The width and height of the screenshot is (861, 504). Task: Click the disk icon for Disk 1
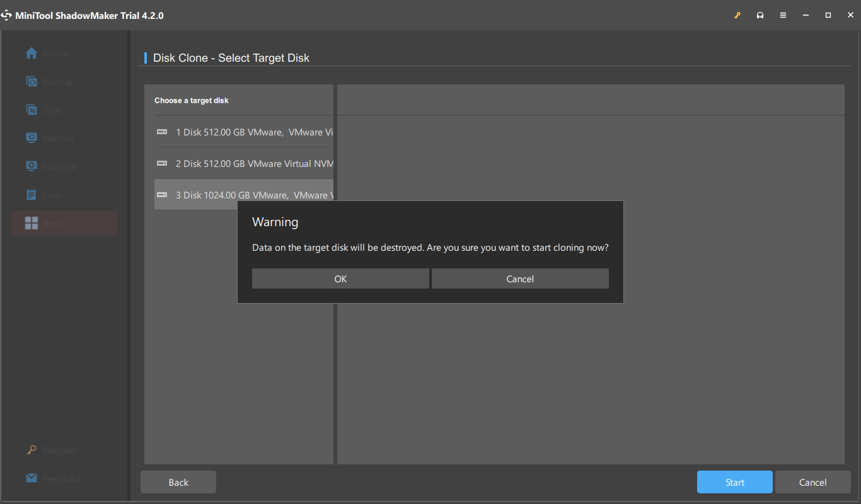(162, 132)
